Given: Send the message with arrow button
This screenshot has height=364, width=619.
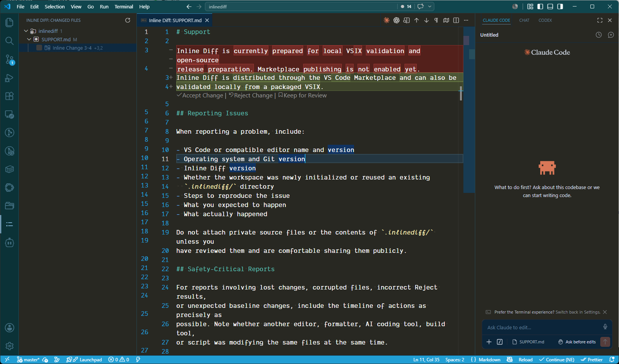Looking at the screenshot, I should (605, 342).
